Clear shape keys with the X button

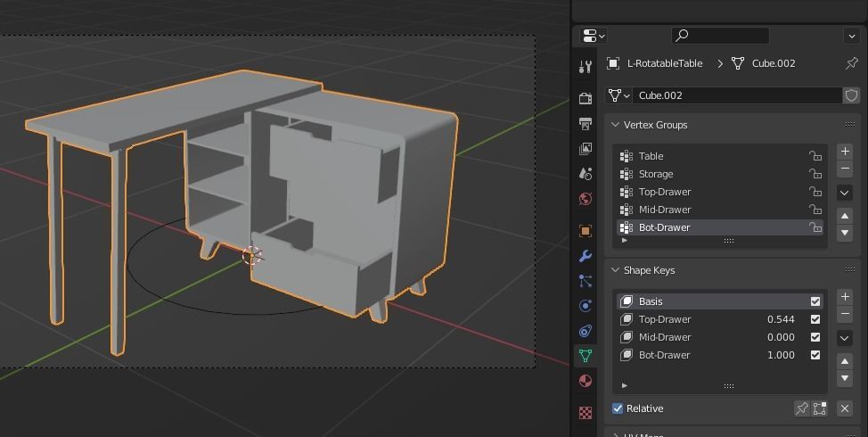pos(845,408)
